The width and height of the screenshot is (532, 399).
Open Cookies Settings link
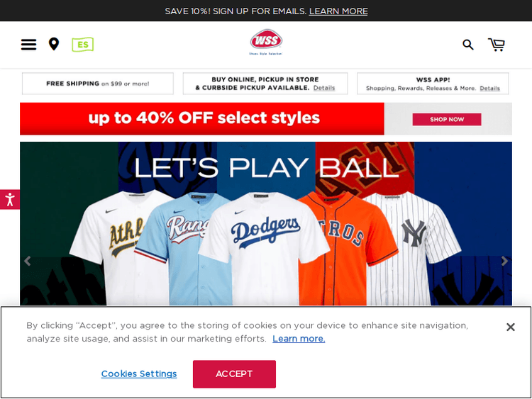[x=139, y=373]
